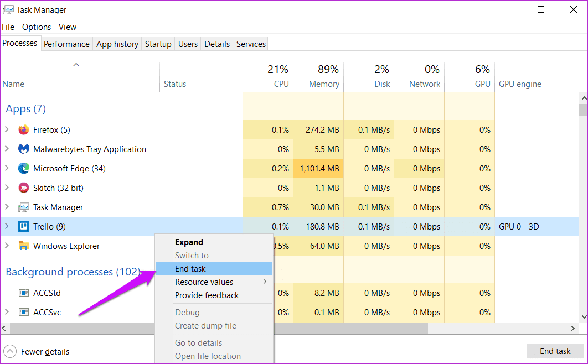588x364 pixels.
Task: Click the Fewer details arrow icon
Action: click(x=10, y=352)
